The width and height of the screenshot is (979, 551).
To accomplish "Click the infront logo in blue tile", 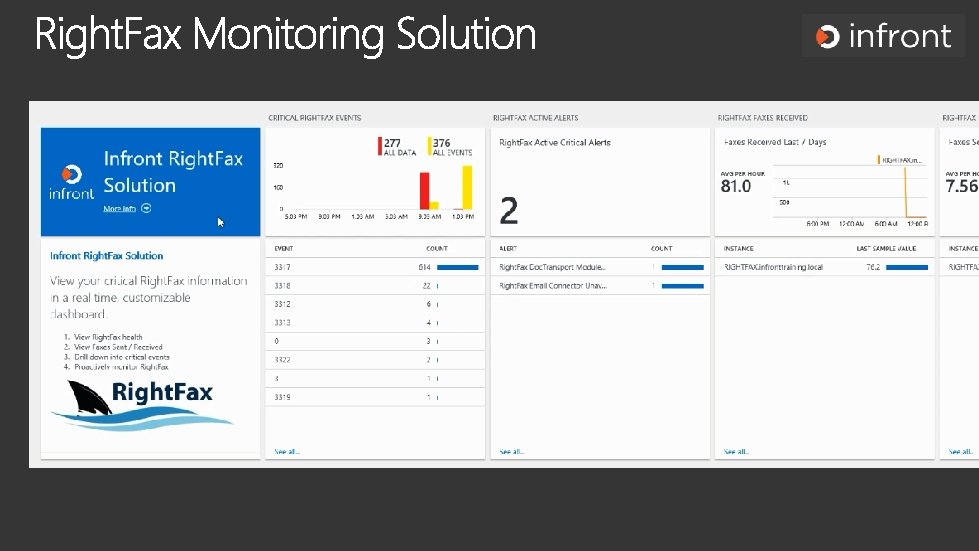I will 71,182.
